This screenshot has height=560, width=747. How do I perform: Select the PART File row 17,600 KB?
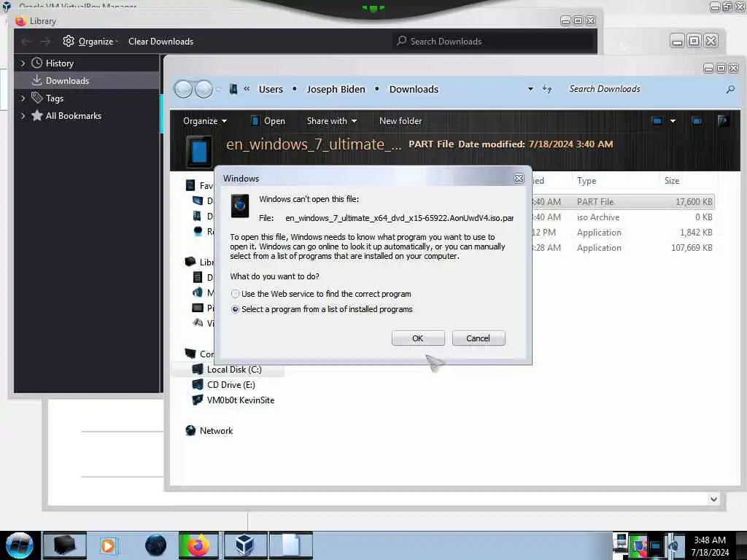[623, 201]
